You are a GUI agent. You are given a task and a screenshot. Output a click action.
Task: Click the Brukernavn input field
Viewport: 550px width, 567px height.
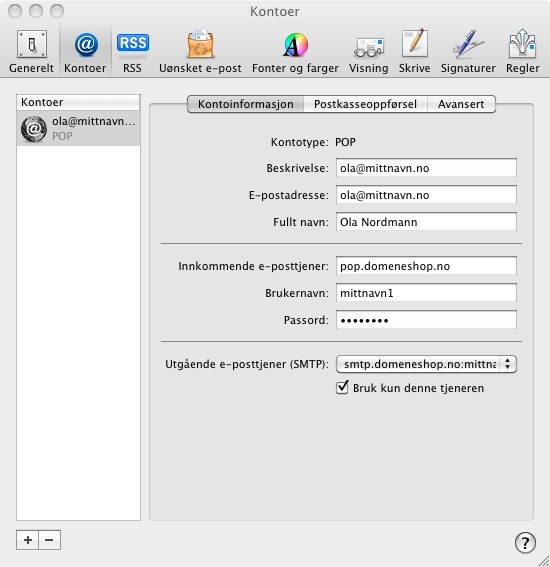(426, 293)
